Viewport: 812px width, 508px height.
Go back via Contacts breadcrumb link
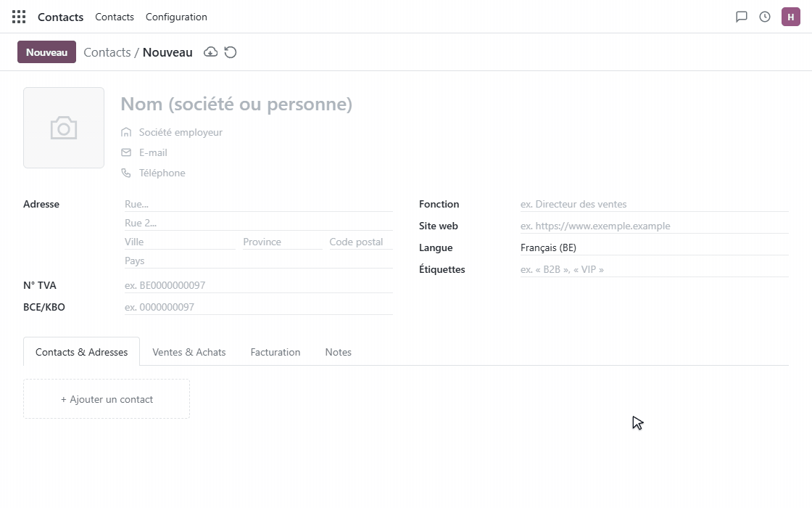click(107, 52)
